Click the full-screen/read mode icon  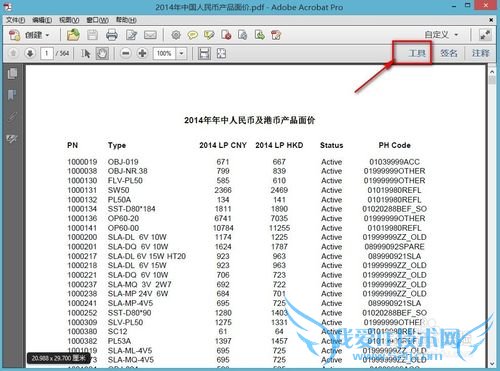(x=485, y=35)
